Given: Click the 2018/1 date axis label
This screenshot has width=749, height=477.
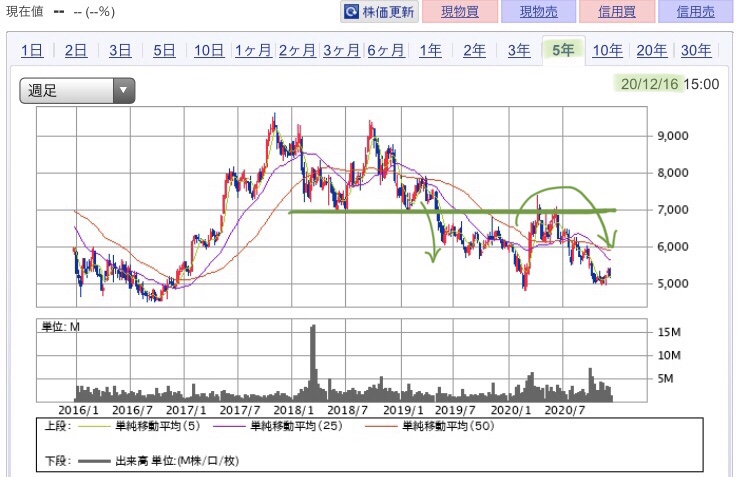Looking at the screenshot, I should tap(294, 410).
